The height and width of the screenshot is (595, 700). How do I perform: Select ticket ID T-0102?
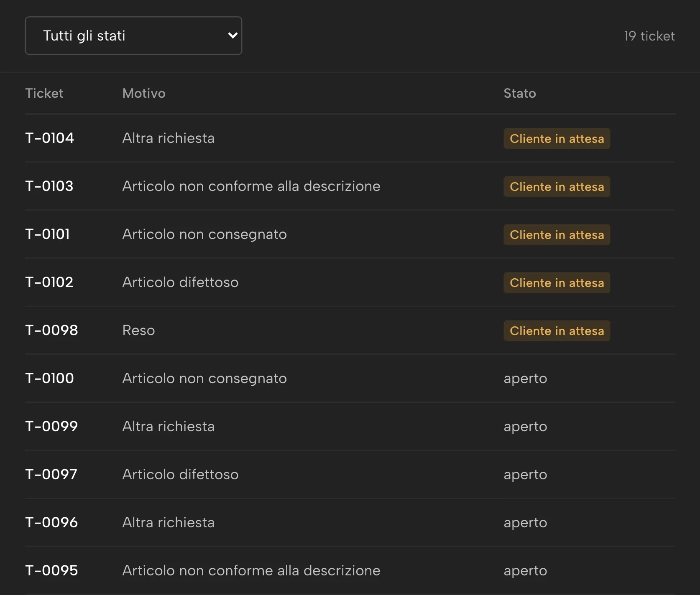tap(49, 282)
